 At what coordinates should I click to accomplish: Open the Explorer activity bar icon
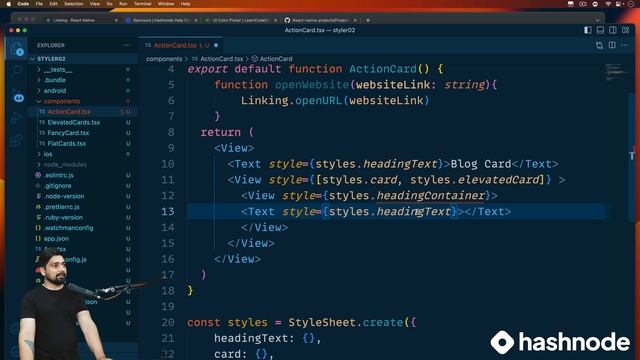click(x=17, y=49)
